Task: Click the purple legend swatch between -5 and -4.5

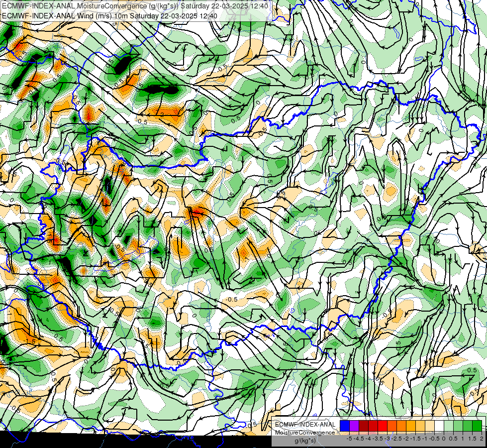Action: tap(354, 426)
